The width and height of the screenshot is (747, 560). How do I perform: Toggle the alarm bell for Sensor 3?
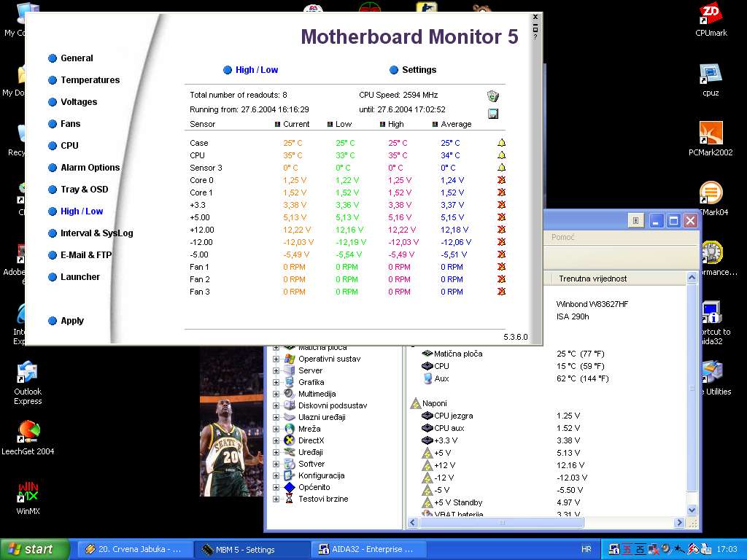501,168
